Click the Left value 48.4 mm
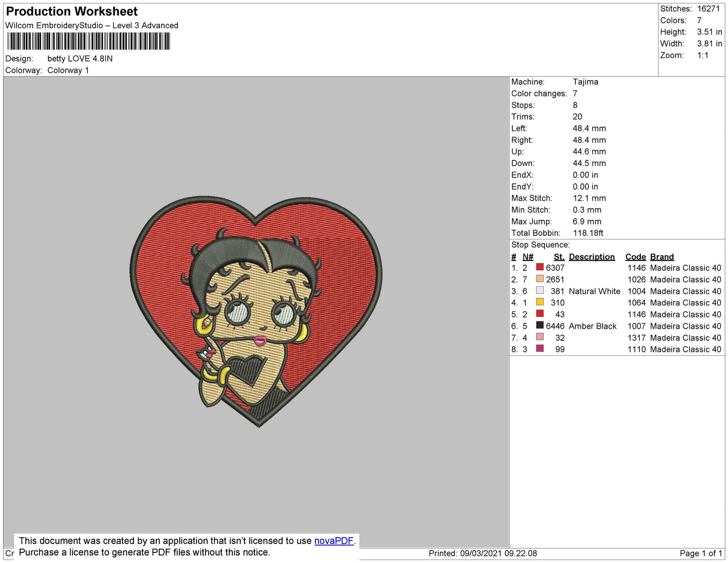The width and height of the screenshot is (728, 563). [589, 128]
